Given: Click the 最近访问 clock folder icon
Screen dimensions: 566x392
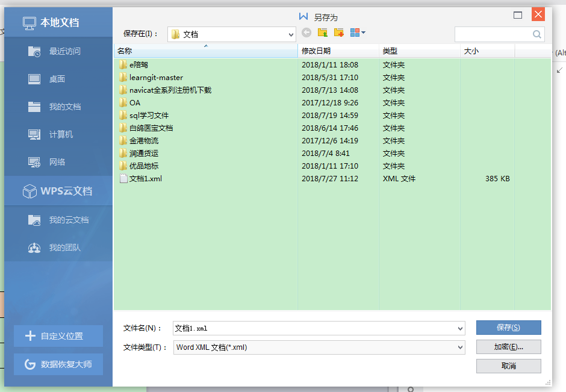Looking at the screenshot, I should pyautogui.click(x=34, y=52).
